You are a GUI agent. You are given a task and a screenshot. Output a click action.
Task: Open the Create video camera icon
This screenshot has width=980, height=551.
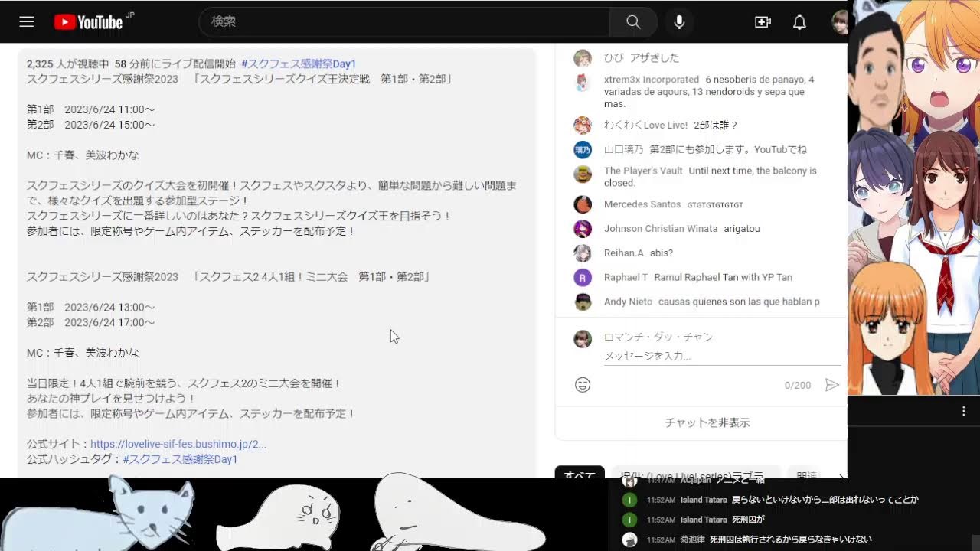[x=763, y=22]
